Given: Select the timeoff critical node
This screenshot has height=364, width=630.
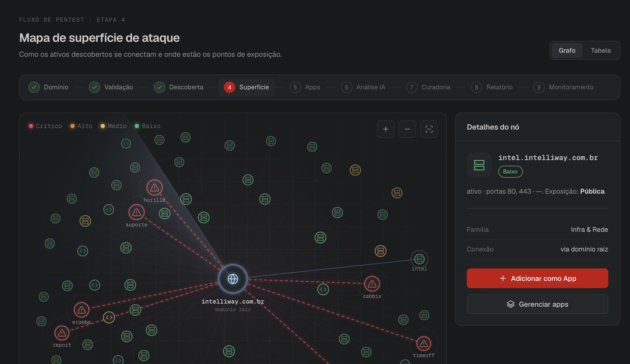Looking at the screenshot, I should tap(424, 343).
